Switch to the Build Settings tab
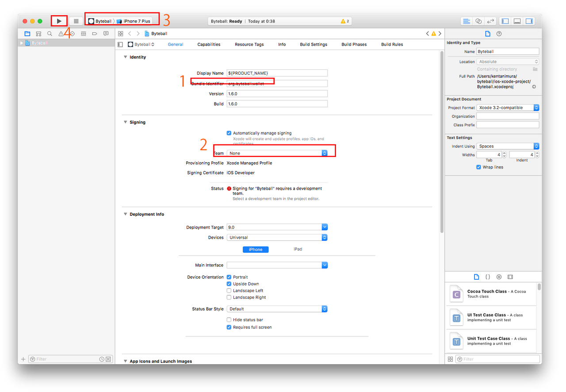The height and width of the screenshot is (392, 566). click(x=314, y=45)
